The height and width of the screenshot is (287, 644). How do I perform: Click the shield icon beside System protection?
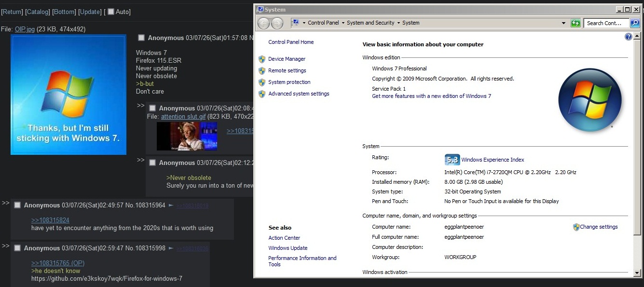click(x=262, y=82)
